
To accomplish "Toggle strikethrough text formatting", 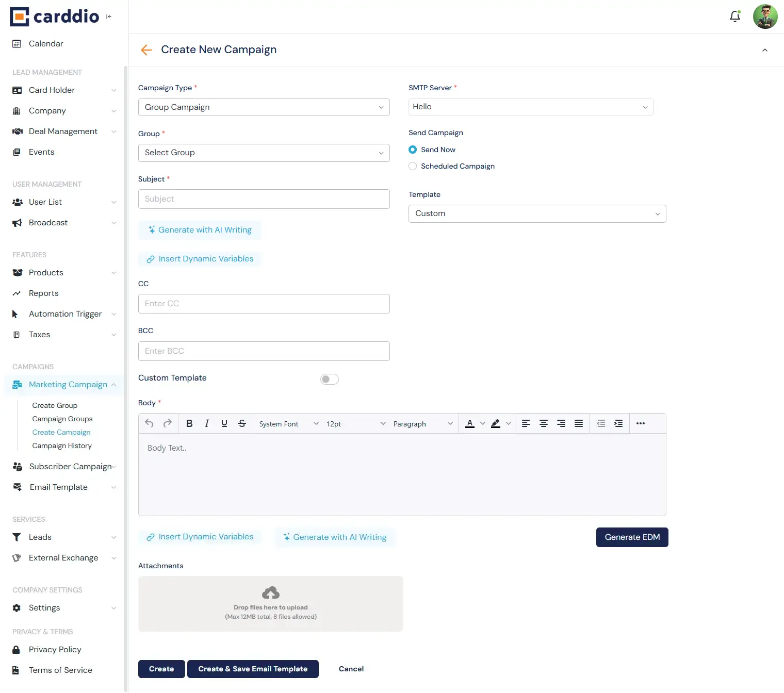I will [242, 423].
